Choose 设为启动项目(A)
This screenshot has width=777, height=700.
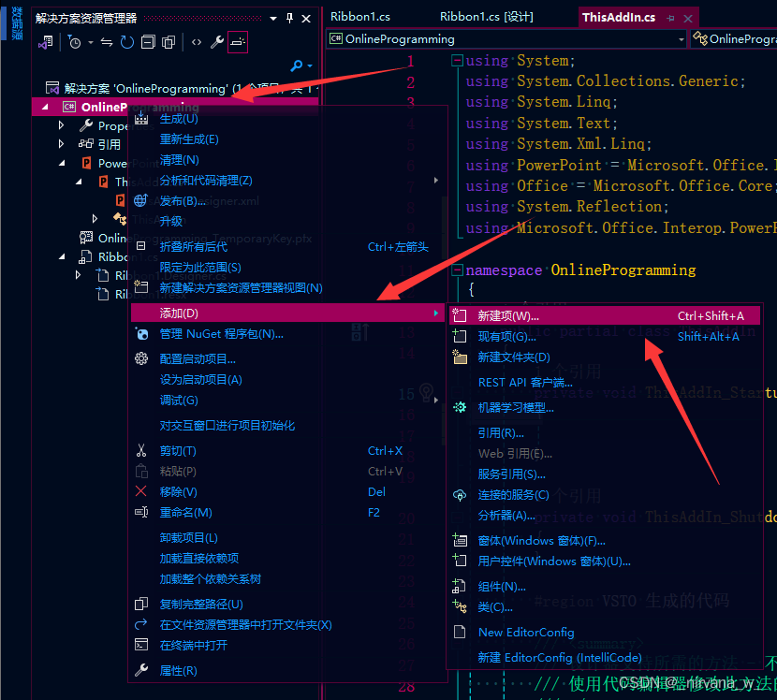click(200, 380)
